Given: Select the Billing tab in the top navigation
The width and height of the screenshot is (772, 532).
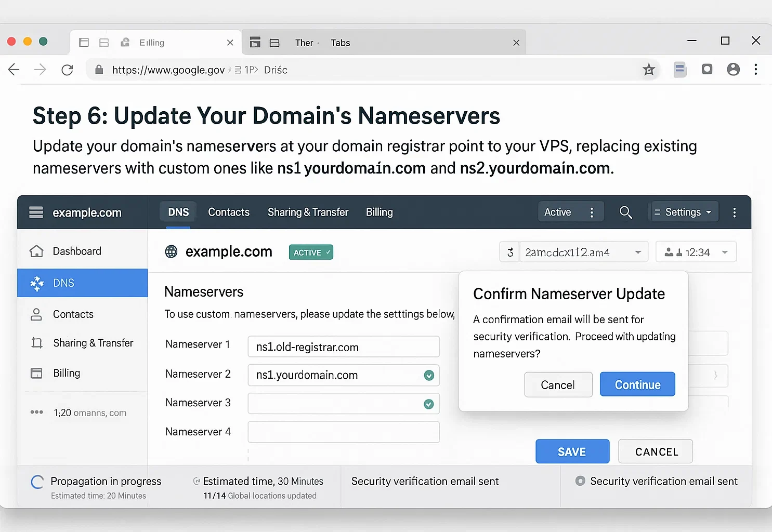Looking at the screenshot, I should point(379,212).
